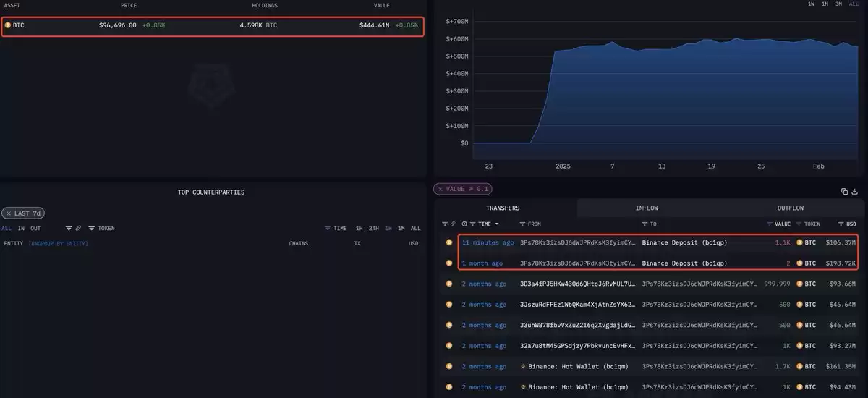Click the $444.61M value cell
This screenshot has width=868, height=398.
click(x=374, y=25)
